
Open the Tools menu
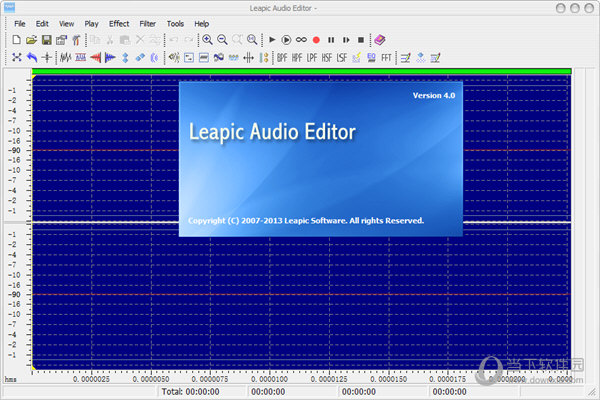[x=175, y=24]
